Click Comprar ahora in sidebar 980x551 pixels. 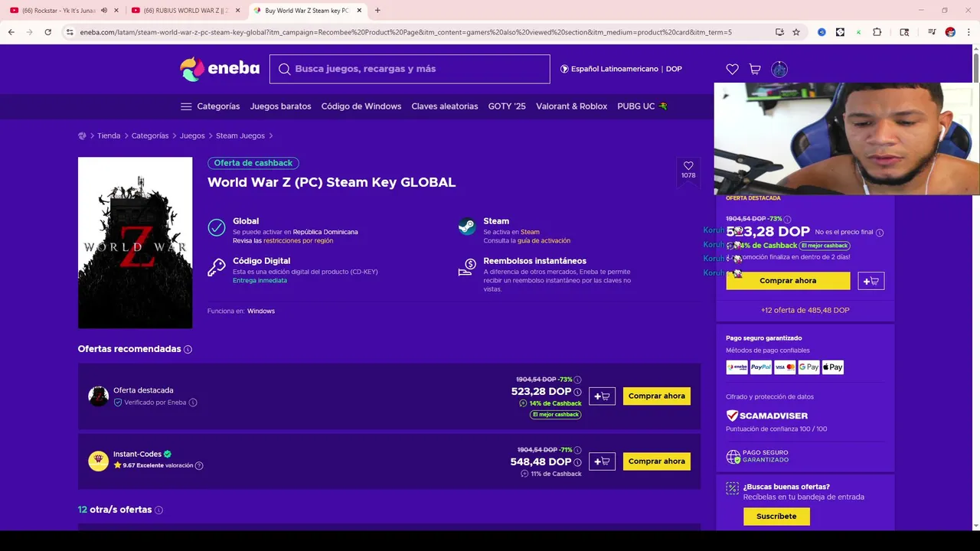click(788, 281)
